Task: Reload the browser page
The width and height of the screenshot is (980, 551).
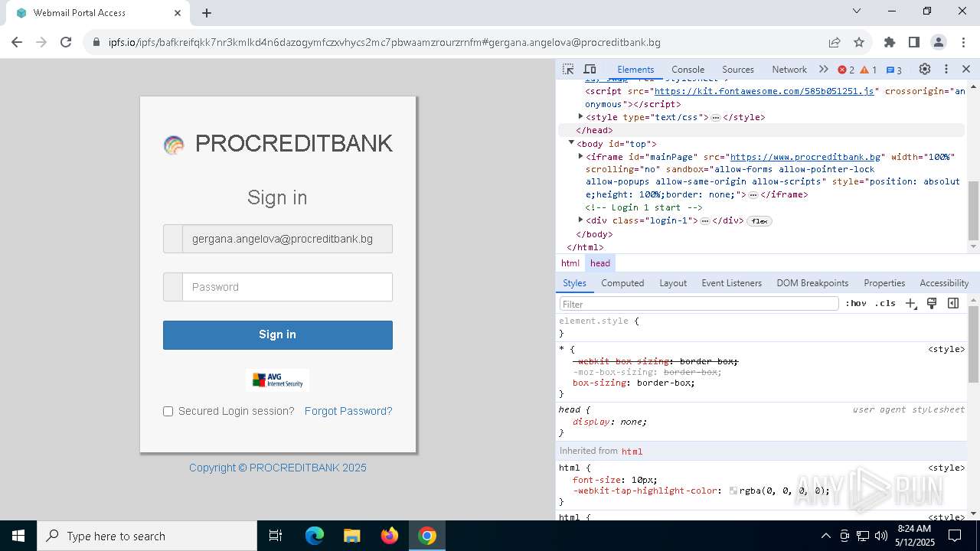Action: [66, 43]
